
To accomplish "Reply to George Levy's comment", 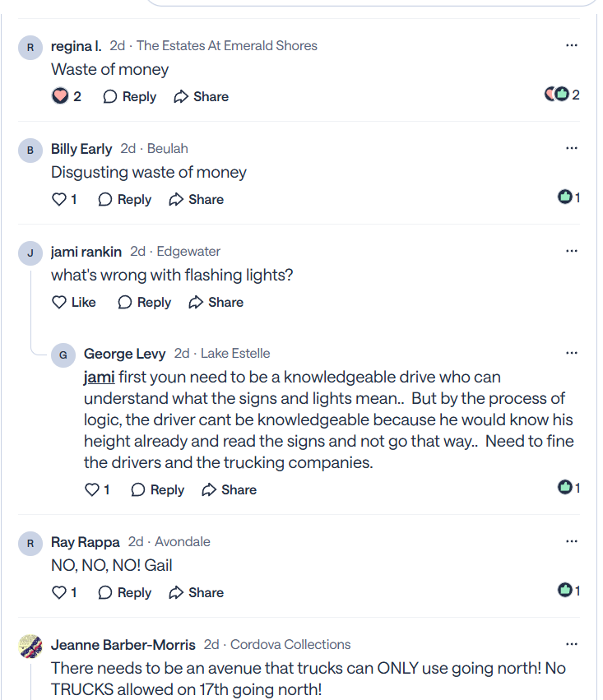I will pyautogui.click(x=157, y=489).
